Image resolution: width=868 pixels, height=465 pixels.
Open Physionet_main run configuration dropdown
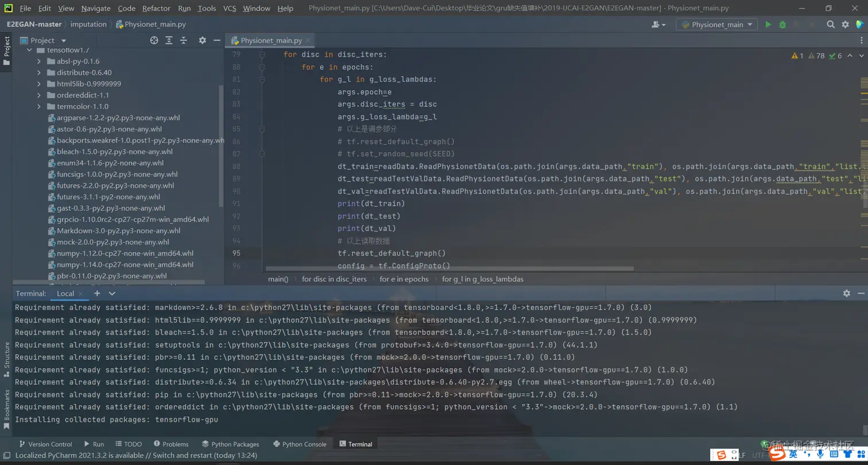(x=716, y=25)
